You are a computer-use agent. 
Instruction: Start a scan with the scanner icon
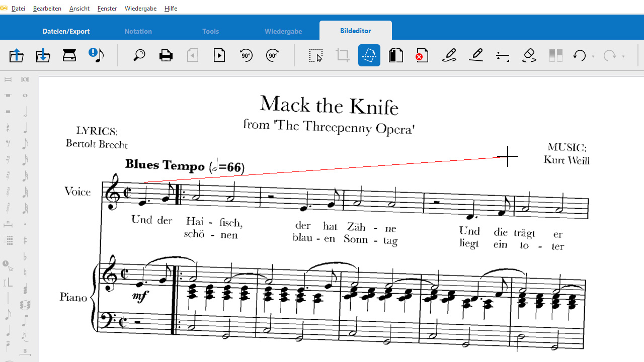[69, 55]
